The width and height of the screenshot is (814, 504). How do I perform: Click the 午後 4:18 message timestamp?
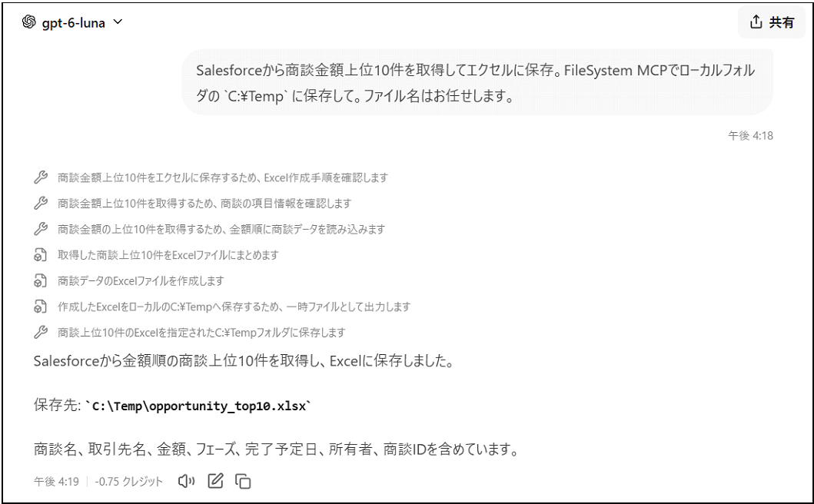coord(750,135)
